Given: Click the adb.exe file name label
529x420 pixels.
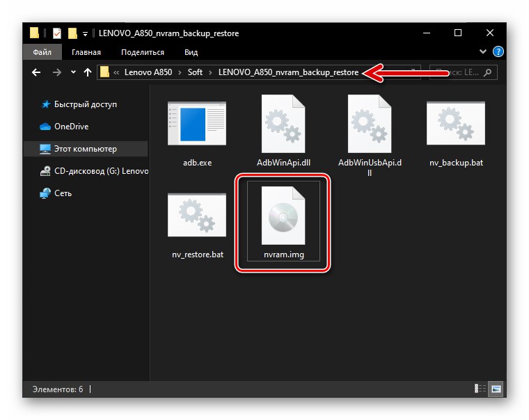Looking at the screenshot, I should (x=198, y=163).
